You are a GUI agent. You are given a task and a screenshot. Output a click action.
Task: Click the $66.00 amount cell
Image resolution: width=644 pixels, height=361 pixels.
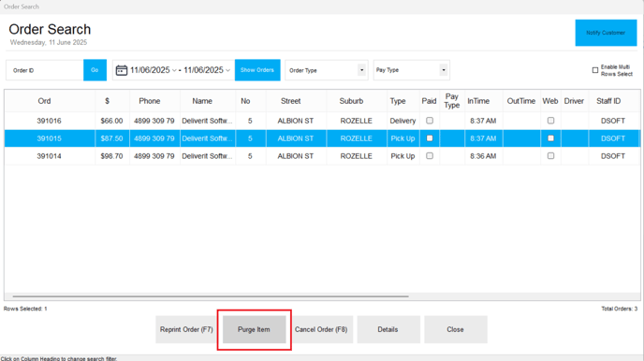tap(111, 121)
